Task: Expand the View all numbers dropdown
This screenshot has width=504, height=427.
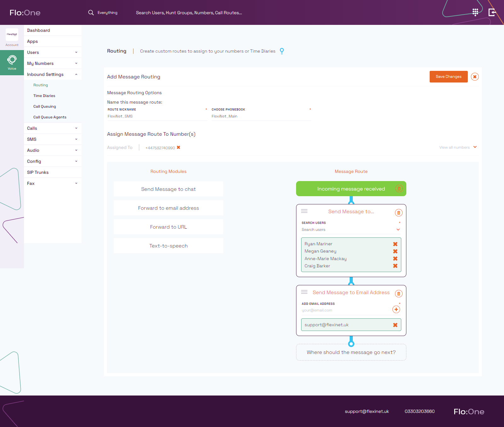Action: (x=475, y=147)
